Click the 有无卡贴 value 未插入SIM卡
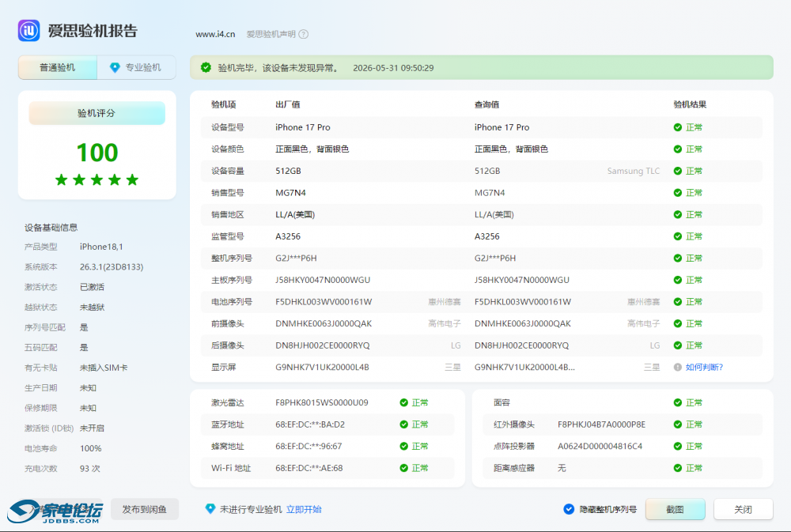The height and width of the screenshot is (532, 791). pos(104,368)
